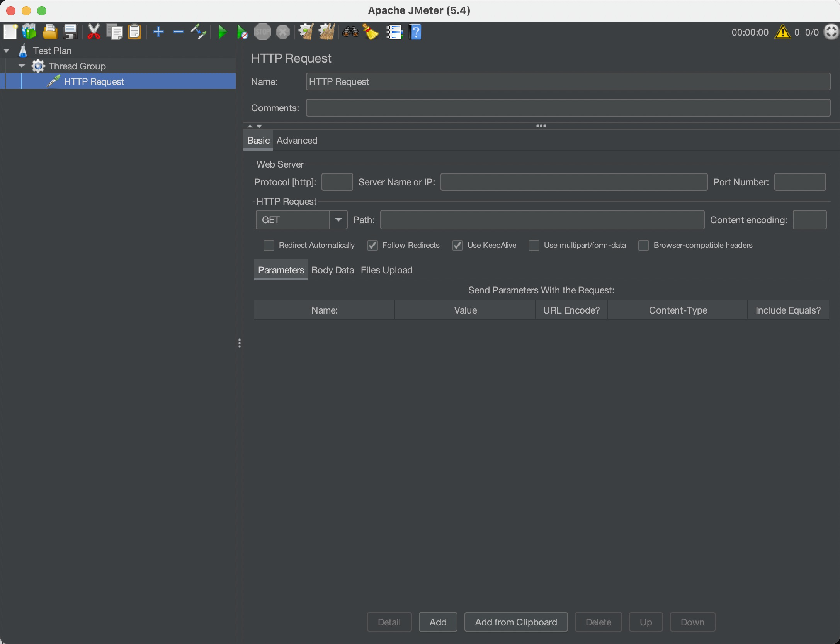Click the Path input field
This screenshot has height=644, width=840.
542,220
